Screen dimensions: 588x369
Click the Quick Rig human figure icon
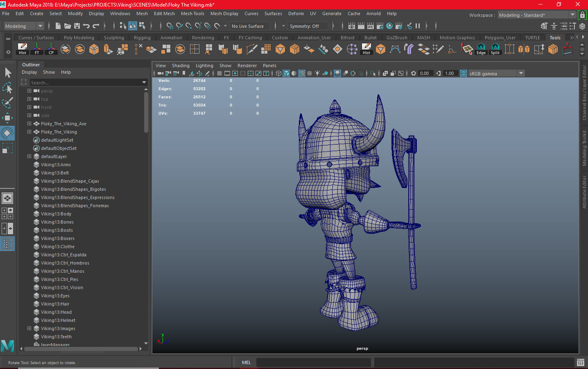pyautogui.click(x=554, y=26)
